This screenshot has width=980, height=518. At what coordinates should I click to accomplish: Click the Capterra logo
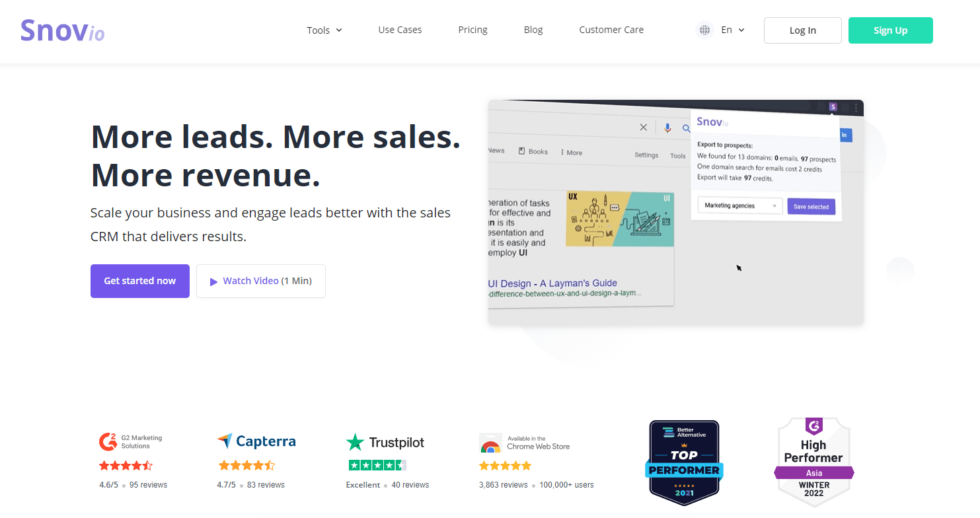point(256,441)
